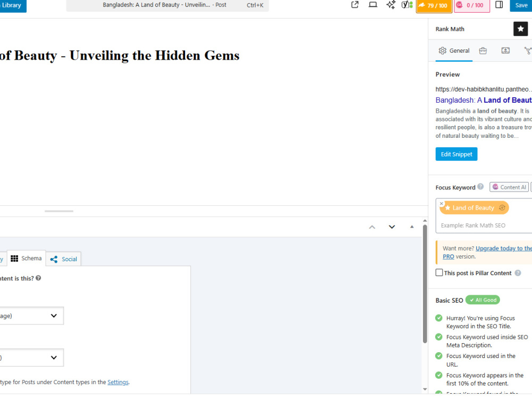Image resolution: width=532 pixels, height=399 pixels.
Task: Open the Schema tab icon in Rank Math
Action: tap(505, 51)
